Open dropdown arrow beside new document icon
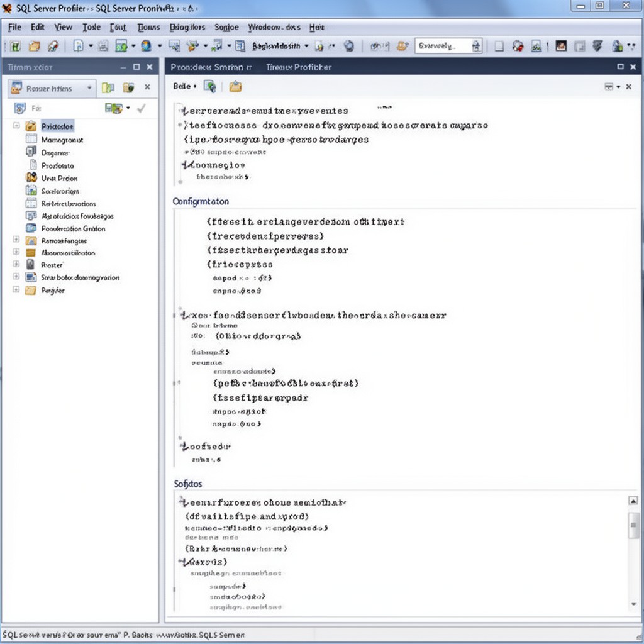Image resolution: width=644 pixels, height=644 pixels. tap(91, 46)
